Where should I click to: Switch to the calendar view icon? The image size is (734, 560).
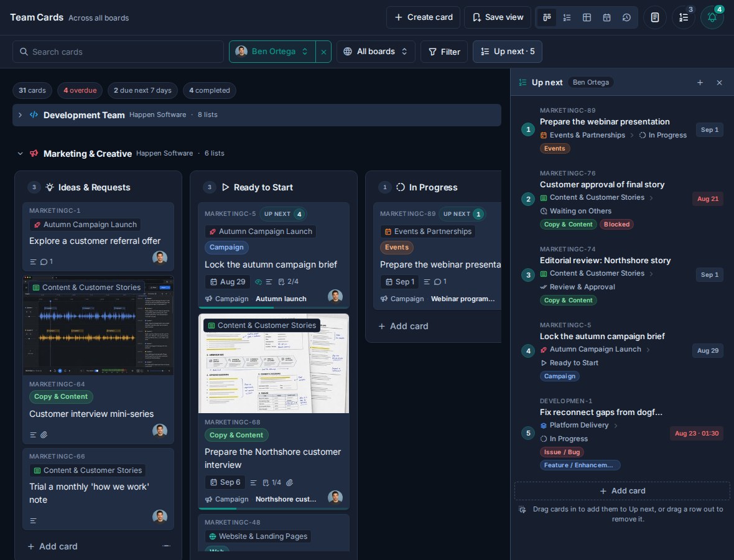[606, 17]
